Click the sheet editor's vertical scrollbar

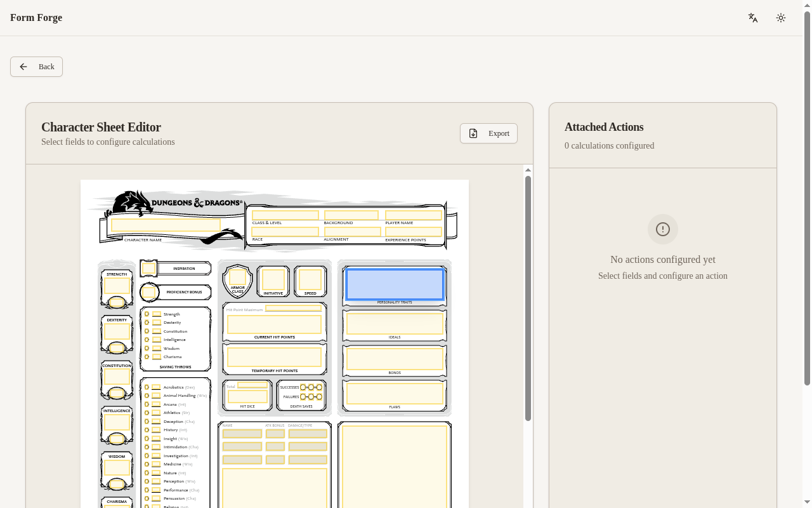528,298
